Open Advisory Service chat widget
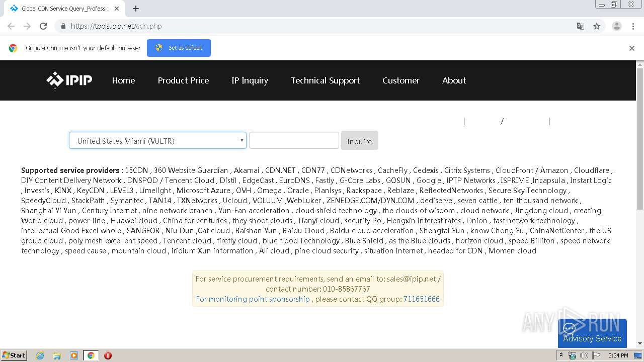644x362 pixels. (x=592, y=333)
